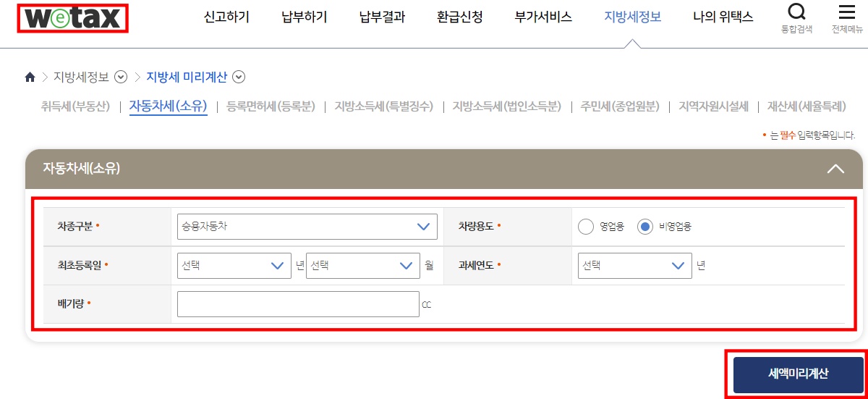
Task: Switch to 지방소득세(특별징수) tab
Action: 384,106
